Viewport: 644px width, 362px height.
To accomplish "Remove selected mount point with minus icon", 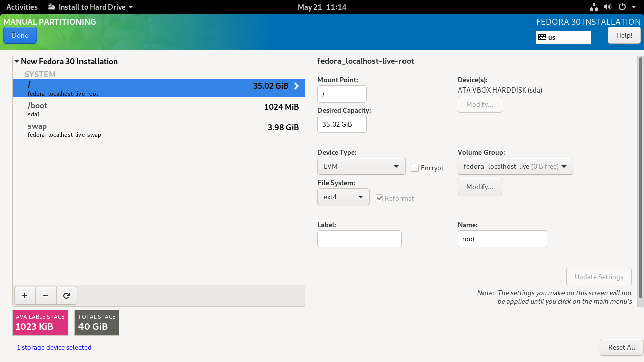I will pos(46,296).
